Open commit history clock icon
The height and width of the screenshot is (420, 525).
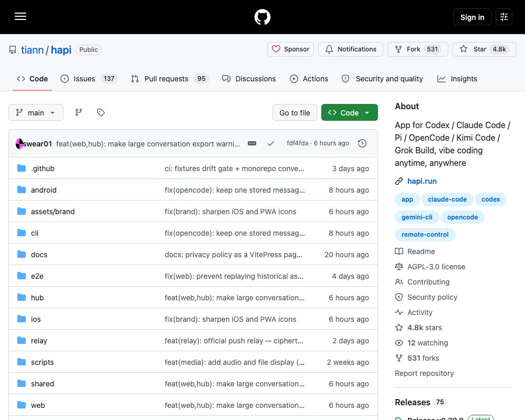(362, 144)
